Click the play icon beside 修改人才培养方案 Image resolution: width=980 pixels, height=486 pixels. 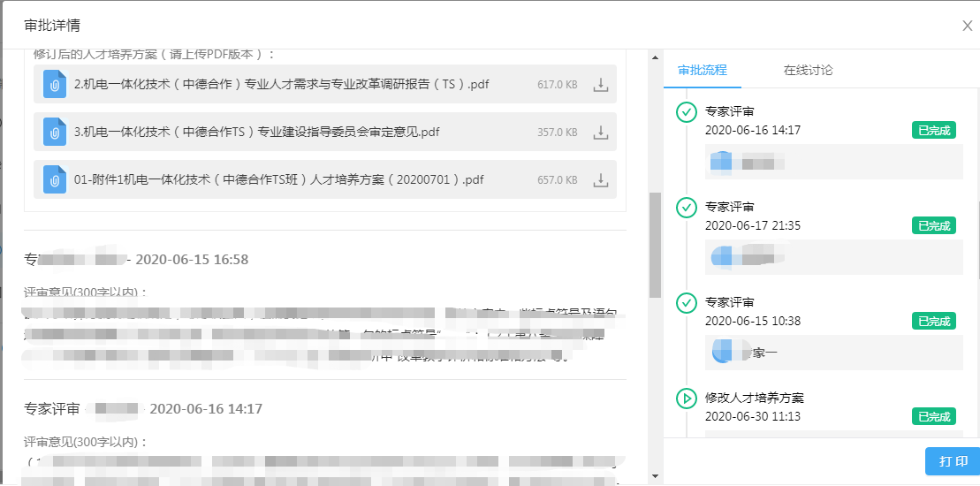[x=686, y=399]
